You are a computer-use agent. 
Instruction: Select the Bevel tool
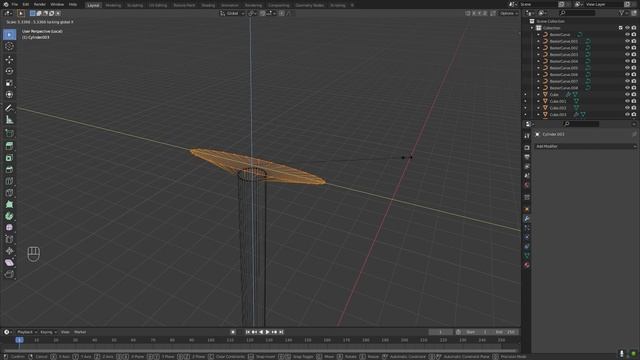click(9, 169)
